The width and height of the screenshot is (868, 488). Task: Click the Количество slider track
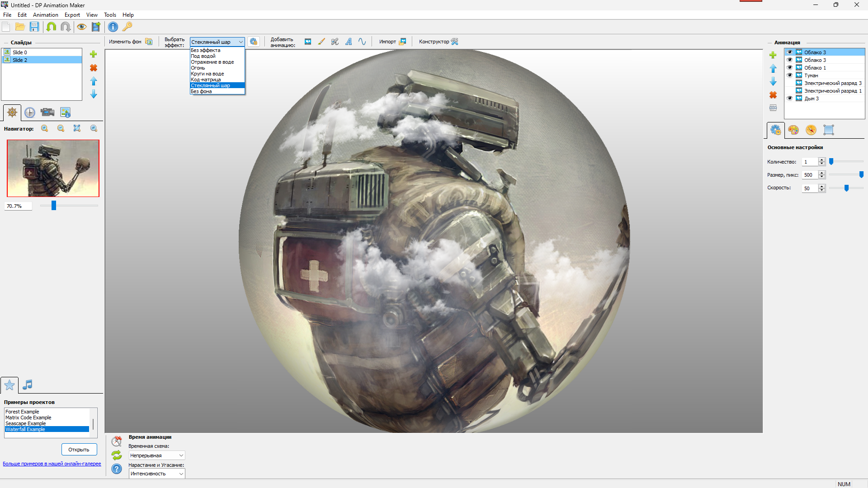(x=846, y=161)
